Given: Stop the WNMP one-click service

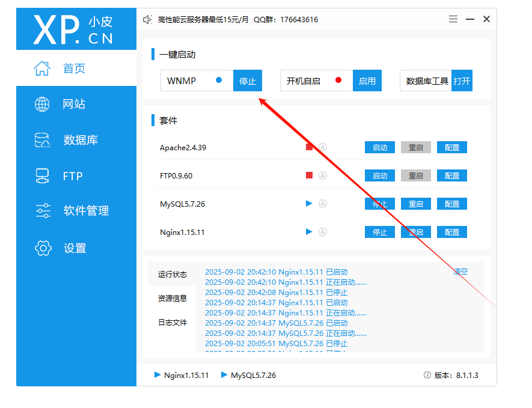Looking at the screenshot, I should (x=248, y=81).
